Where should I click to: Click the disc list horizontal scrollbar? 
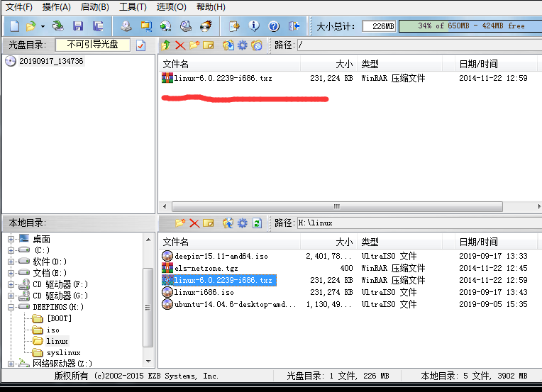tap(337, 206)
